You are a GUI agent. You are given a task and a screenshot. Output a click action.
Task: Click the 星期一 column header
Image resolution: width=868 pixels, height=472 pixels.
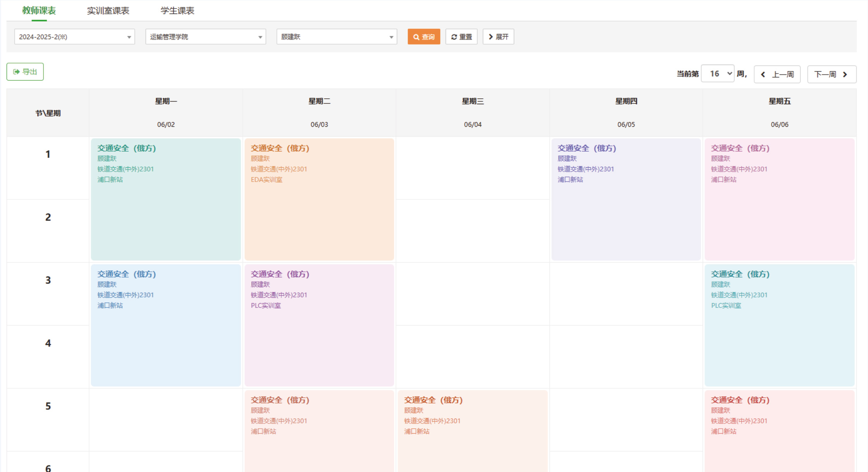tap(166, 101)
